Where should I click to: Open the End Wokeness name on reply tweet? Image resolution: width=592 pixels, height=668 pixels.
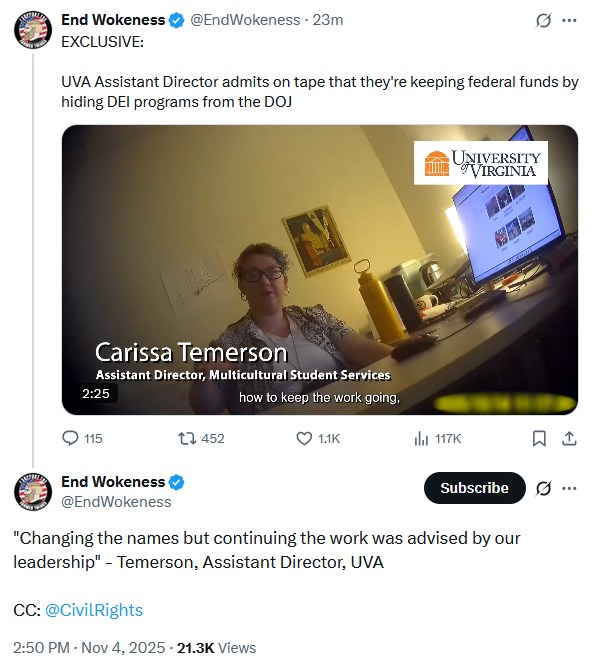113,482
